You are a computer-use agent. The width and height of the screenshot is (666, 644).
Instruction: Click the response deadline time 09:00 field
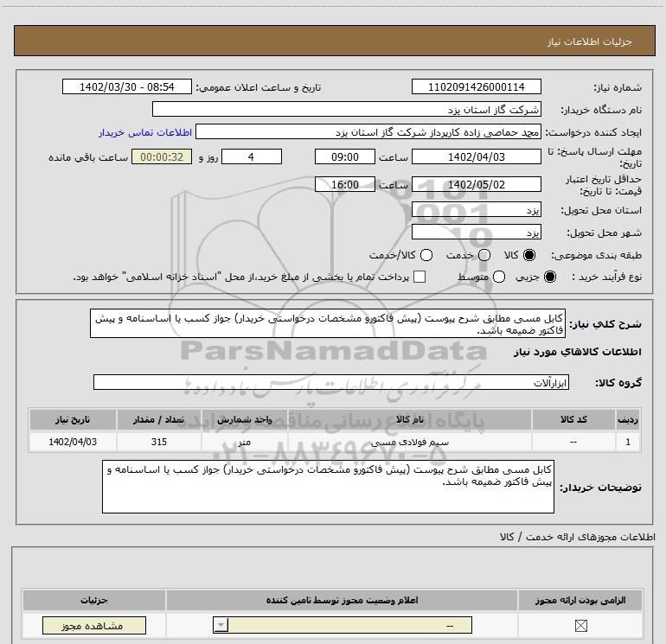coord(345,156)
